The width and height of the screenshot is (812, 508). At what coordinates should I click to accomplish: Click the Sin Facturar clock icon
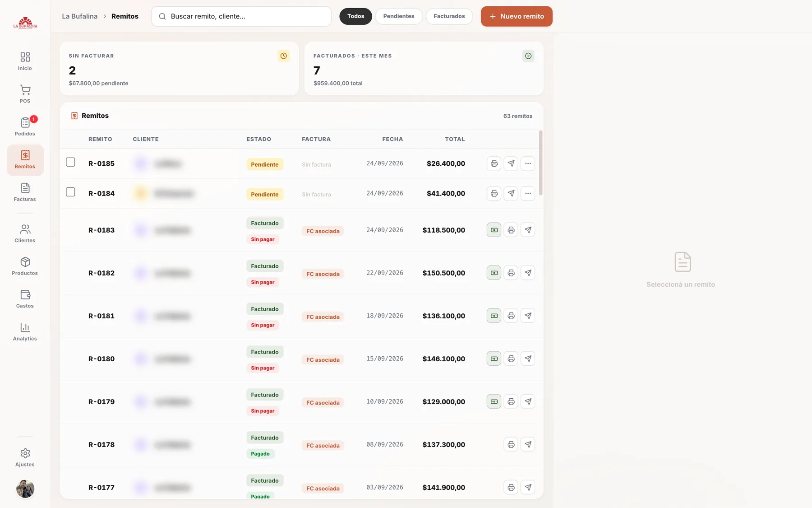(283, 56)
